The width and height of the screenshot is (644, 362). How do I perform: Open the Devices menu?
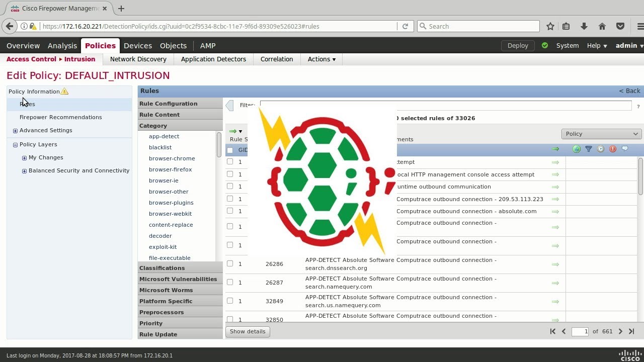point(138,45)
